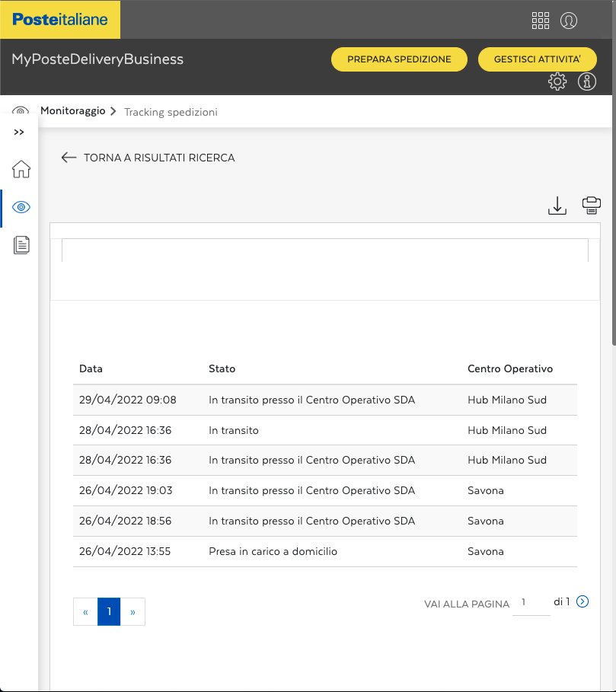The width and height of the screenshot is (616, 692).
Task: Focus the VAI ALLA PAGINA input
Action: tap(531, 603)
